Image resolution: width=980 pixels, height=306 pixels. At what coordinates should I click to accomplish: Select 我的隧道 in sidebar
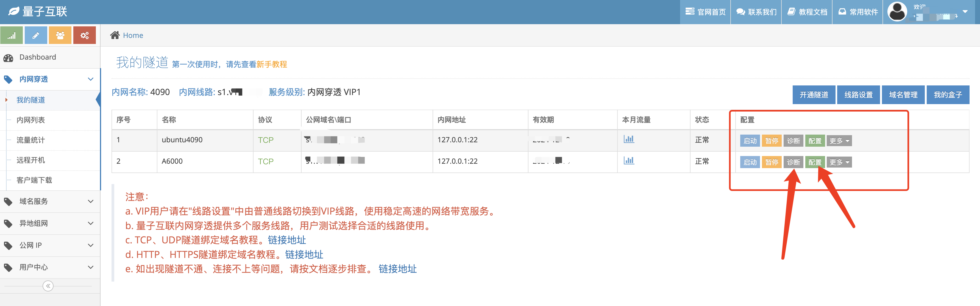click(50, 100)
